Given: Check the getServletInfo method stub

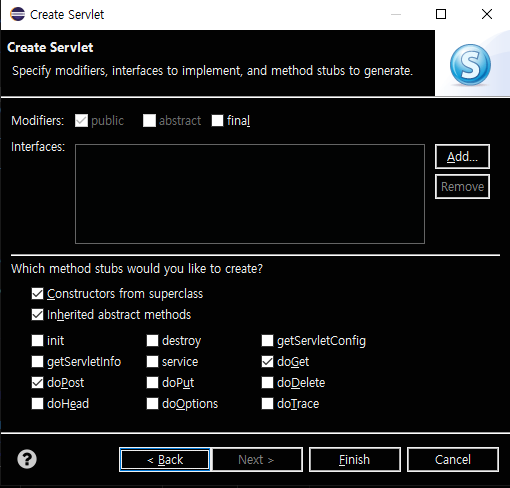Looking at the screenshot, I should coord(37,362).
